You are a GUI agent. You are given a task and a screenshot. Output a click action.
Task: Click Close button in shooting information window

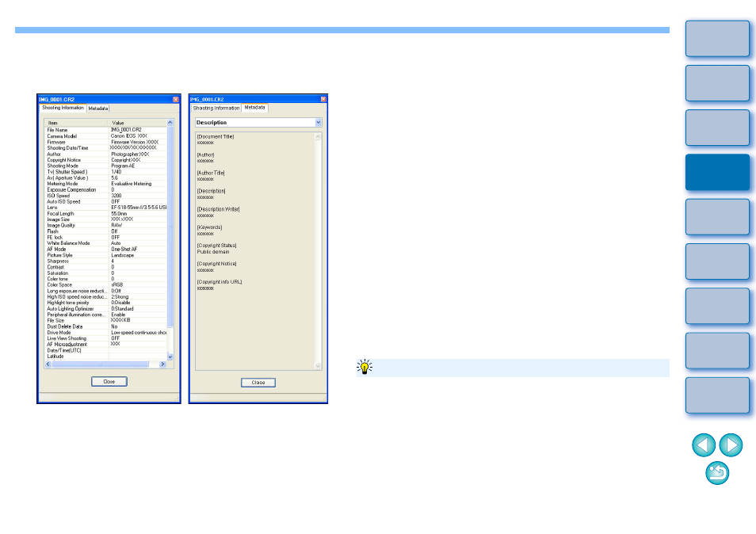click(x=109, y=382)
